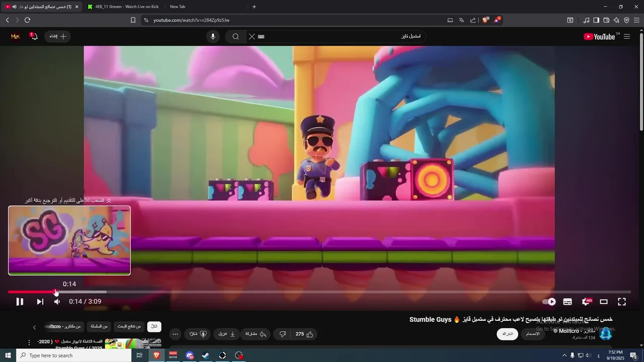Open the Brave Leo AI icon
The height and width of the screenshot is (362, 644).
[616, 20]
